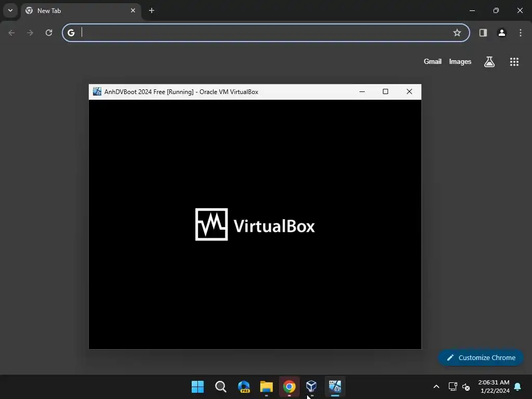Bookmark this tab with the star
This screenshot has height=399, width=532.
pos(457,33)
